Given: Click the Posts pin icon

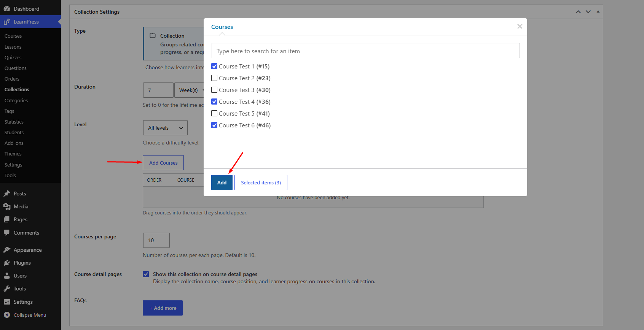Looking at the screenshot, I should click(7, 194).
